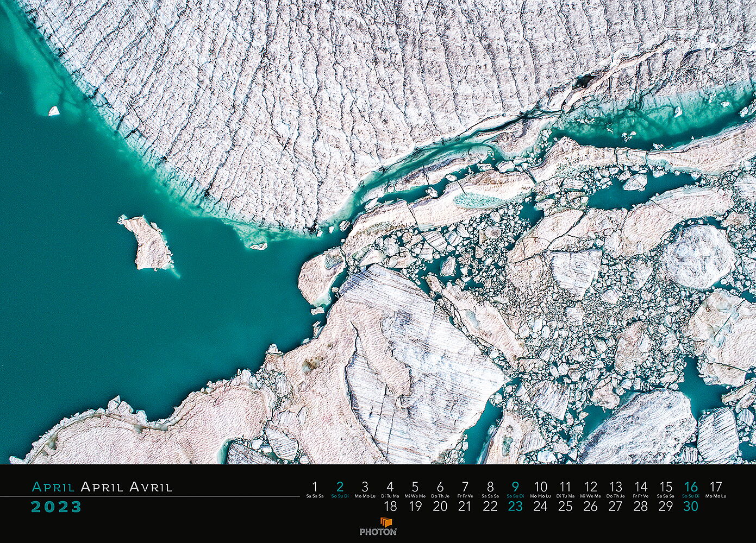Pick date 30, the last day
Screen dimensions: 756x543
click(690, 507)
